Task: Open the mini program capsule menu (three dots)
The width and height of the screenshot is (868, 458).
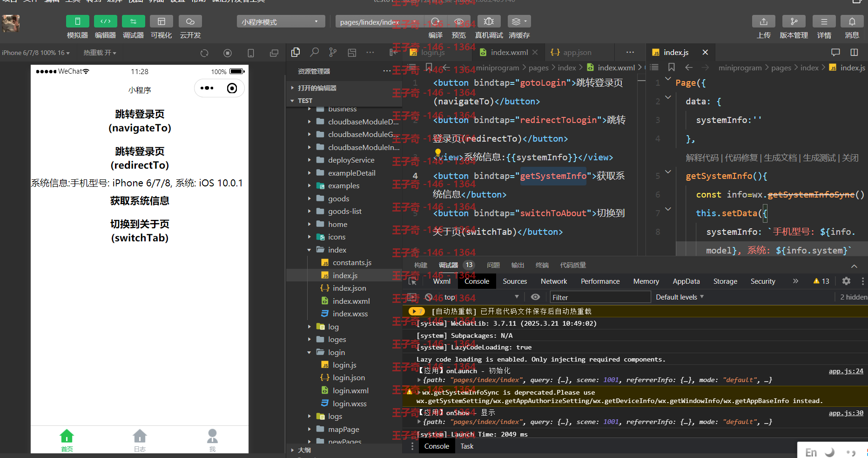Action: point(207,88)
